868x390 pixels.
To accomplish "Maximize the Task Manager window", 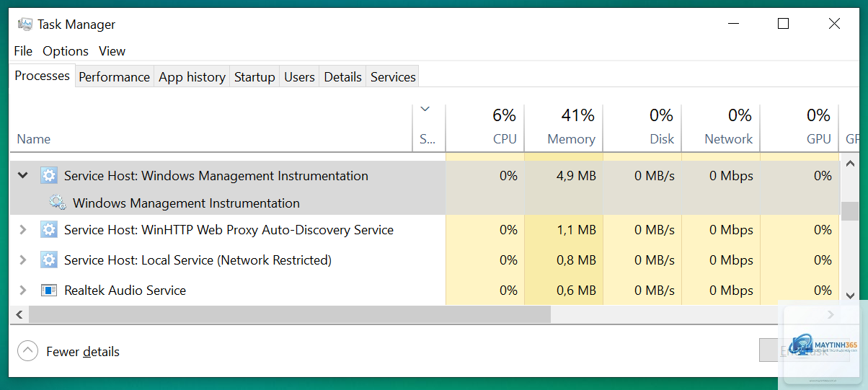I will coord(783,24).
